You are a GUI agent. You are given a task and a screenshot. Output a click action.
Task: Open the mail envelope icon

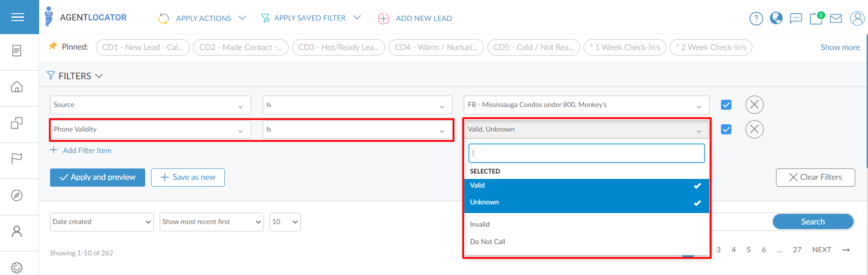pos(836,19)
